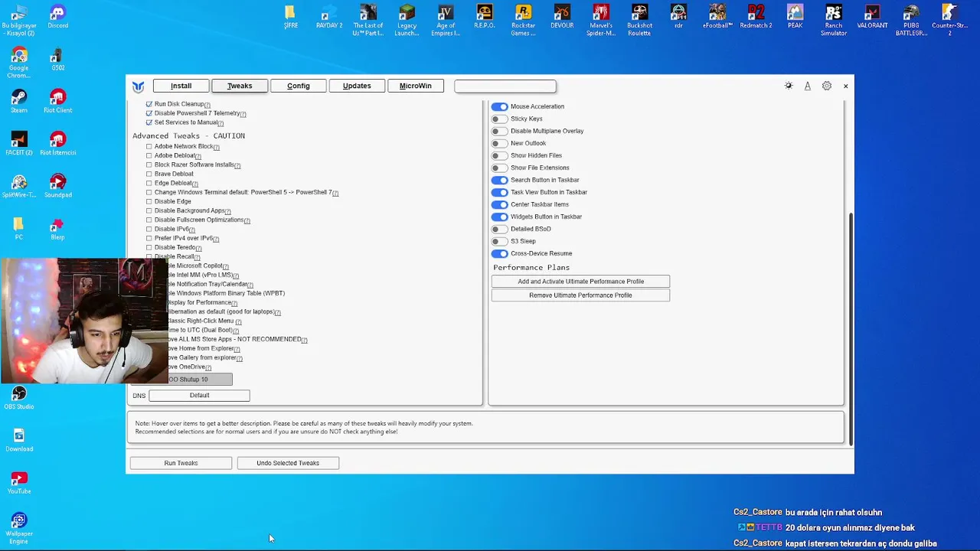
Task: Check Disable Fullscreen Optimizations checkbox
Action: [x=149, y=220]
